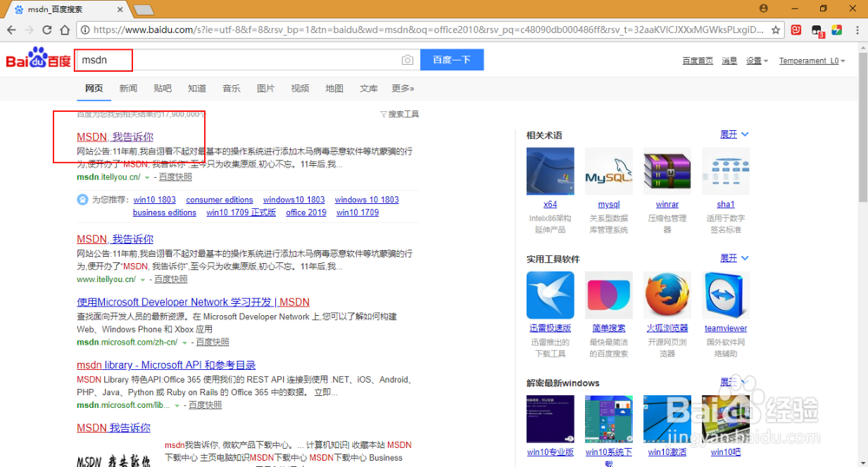Click the camera image-search icon

point(407,60)
